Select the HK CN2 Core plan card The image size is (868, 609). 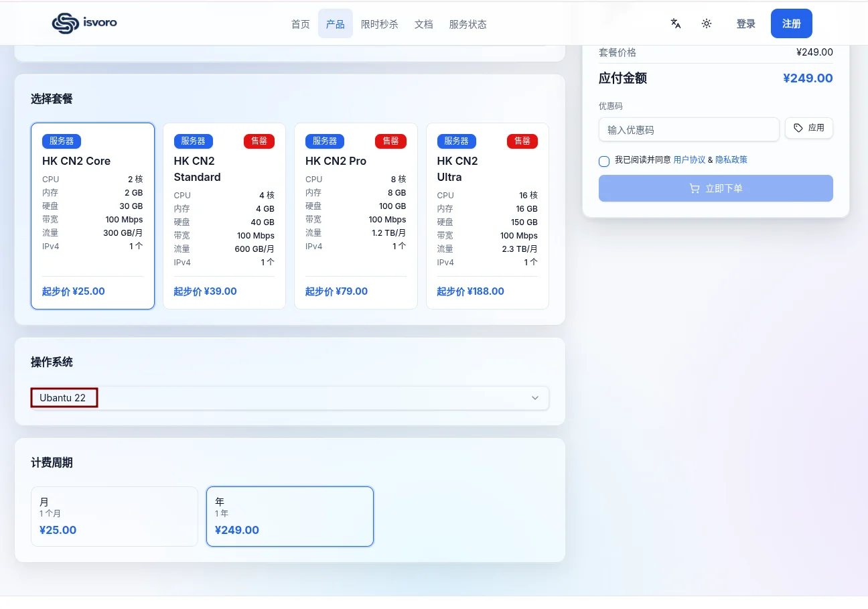click(92, 216)
